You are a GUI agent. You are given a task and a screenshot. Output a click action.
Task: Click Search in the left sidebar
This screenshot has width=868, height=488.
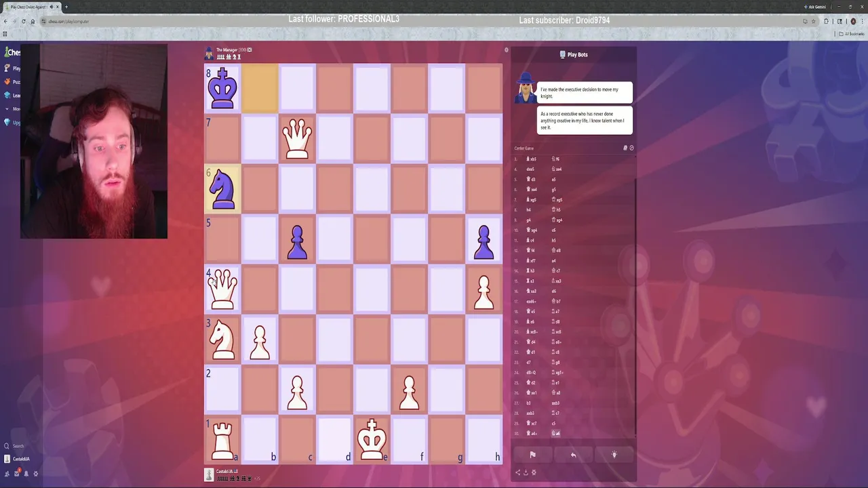14,446
